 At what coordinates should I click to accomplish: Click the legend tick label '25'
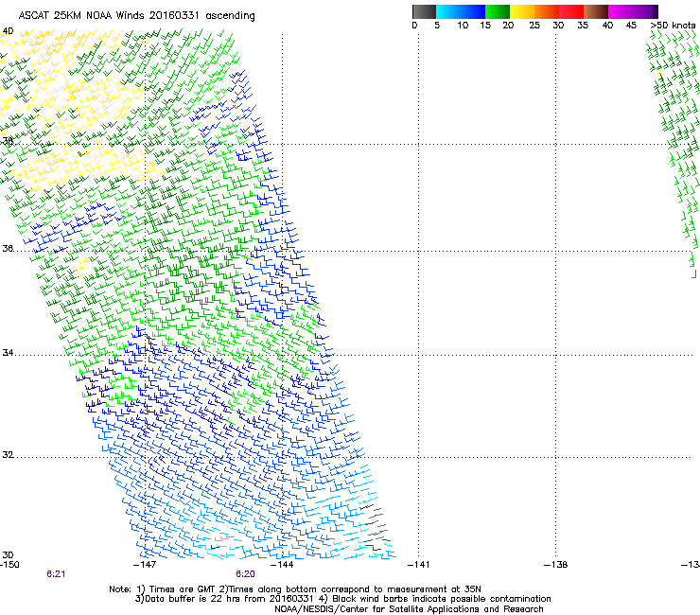(534, 26)
